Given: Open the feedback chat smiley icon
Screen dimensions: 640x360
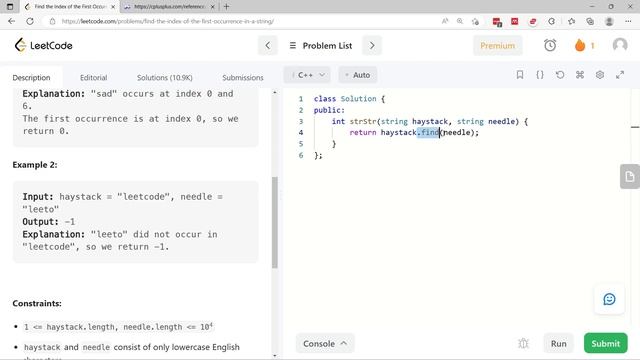Looking at the screenshot, I should pyautogui.click(x=609, y=299).
